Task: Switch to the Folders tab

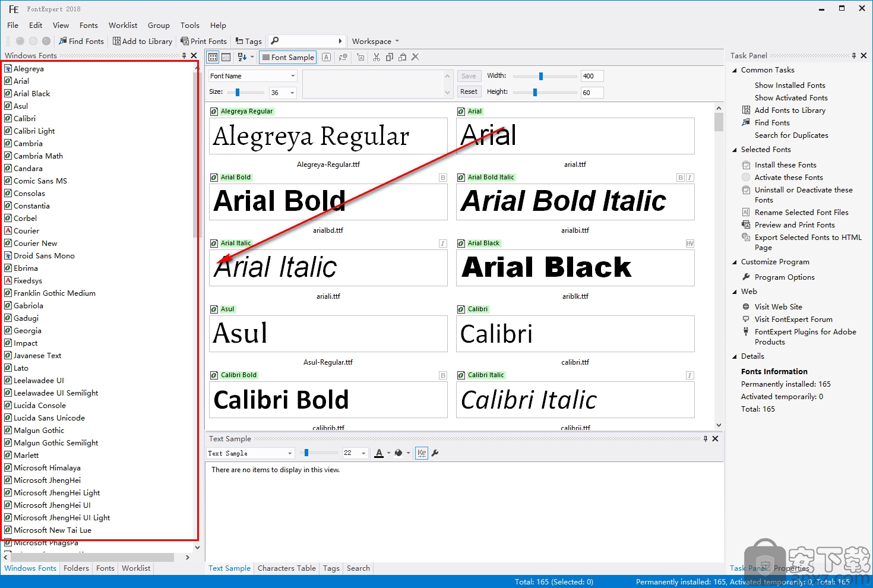Action: click(76, 568)
